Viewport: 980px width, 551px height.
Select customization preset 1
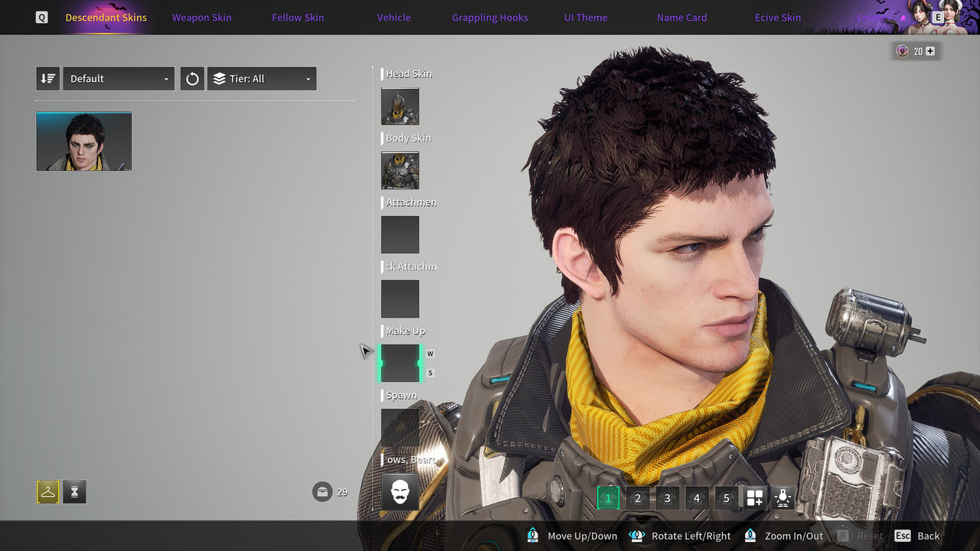point(608,498)
